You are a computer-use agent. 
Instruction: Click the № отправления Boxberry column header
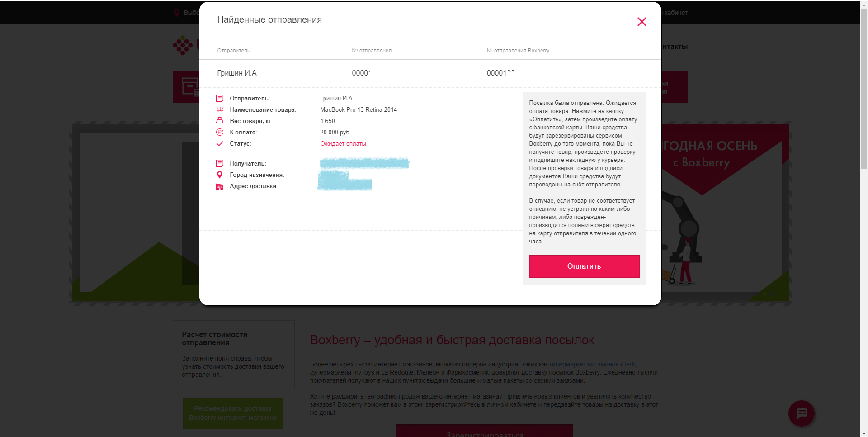[518, 51]
